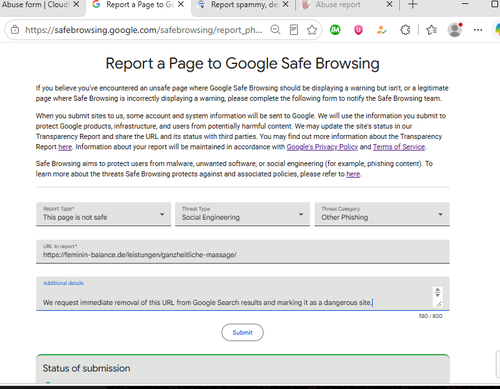Add this page to favorites star

[312, 30]
